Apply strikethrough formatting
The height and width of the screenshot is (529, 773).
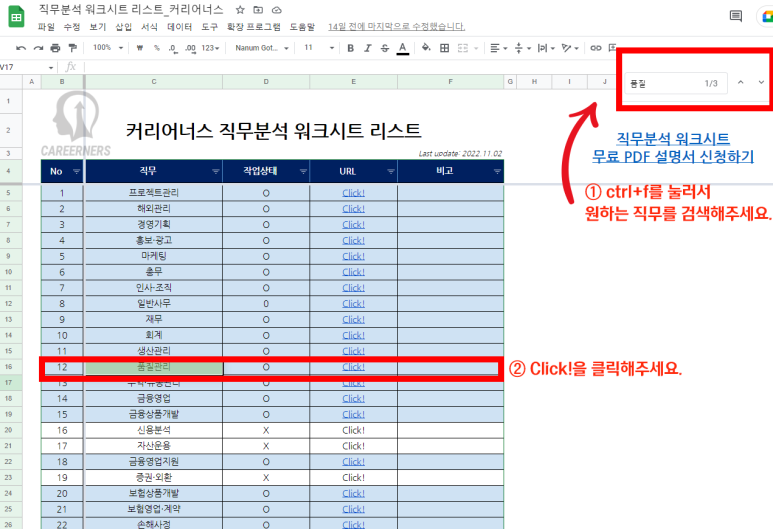pyautogui.click(x=385, y=48)
